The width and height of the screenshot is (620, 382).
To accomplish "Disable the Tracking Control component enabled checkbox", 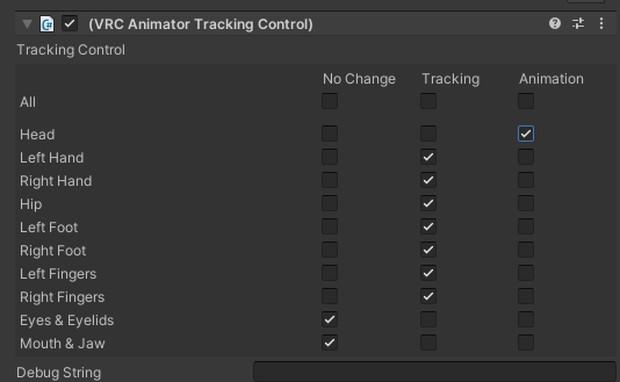I will tap(70, 24).
